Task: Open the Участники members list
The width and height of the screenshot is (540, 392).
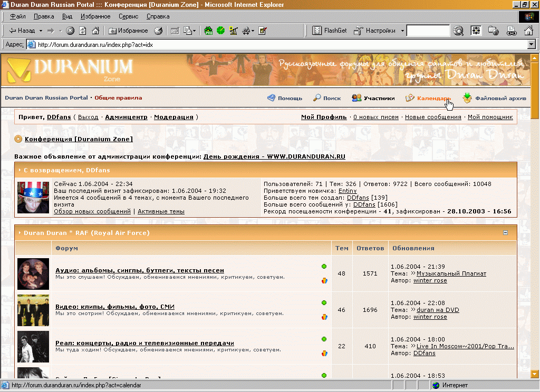Action: click(x=373, y=98)
